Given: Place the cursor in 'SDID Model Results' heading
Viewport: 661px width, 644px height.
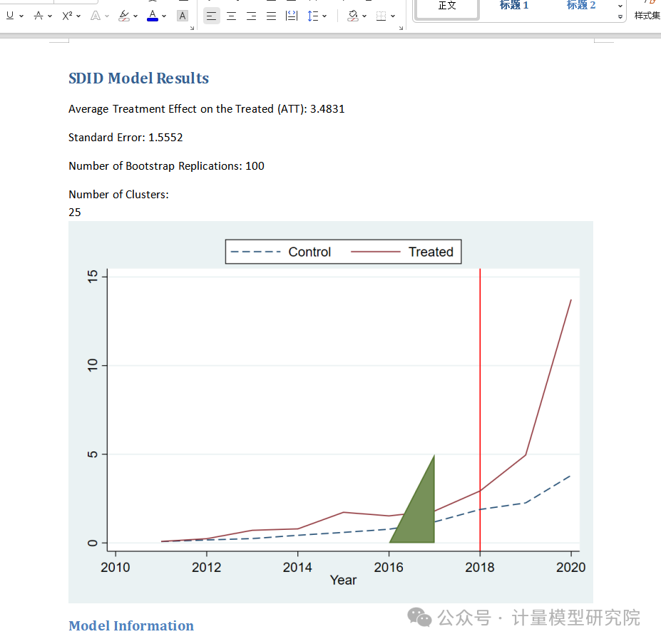Looking at the screenshot, I should coord(139,78).
